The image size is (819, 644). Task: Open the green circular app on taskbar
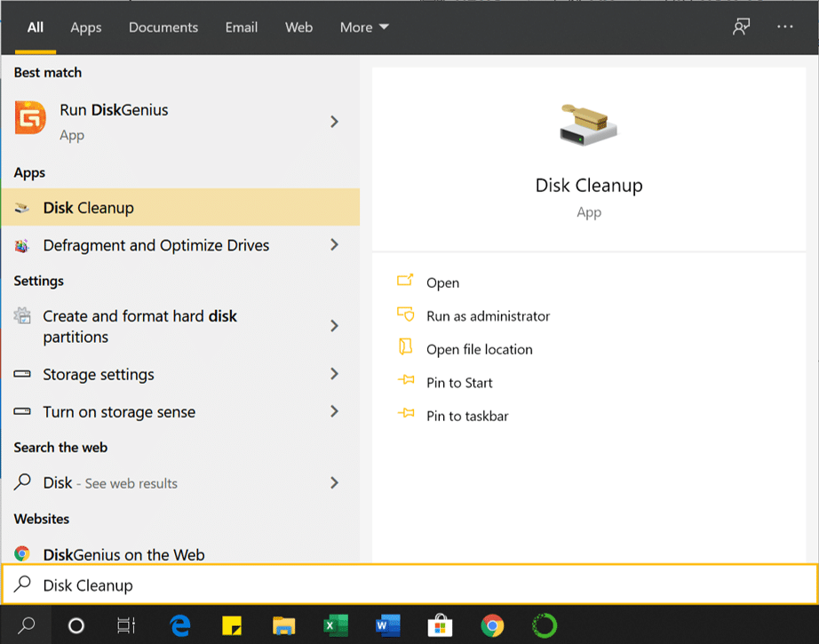click(x=545, y=625)
